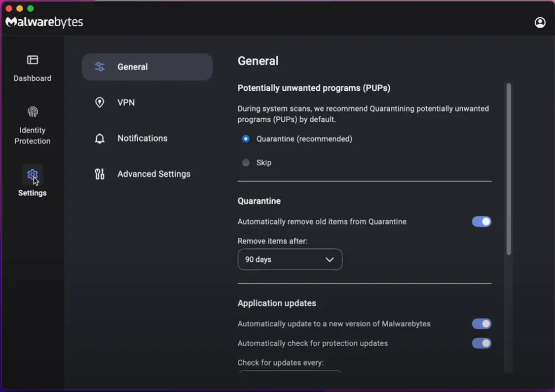Screen dimensions: 555x392
Task: Click the General sliders icon
Action: click(100, 67)
